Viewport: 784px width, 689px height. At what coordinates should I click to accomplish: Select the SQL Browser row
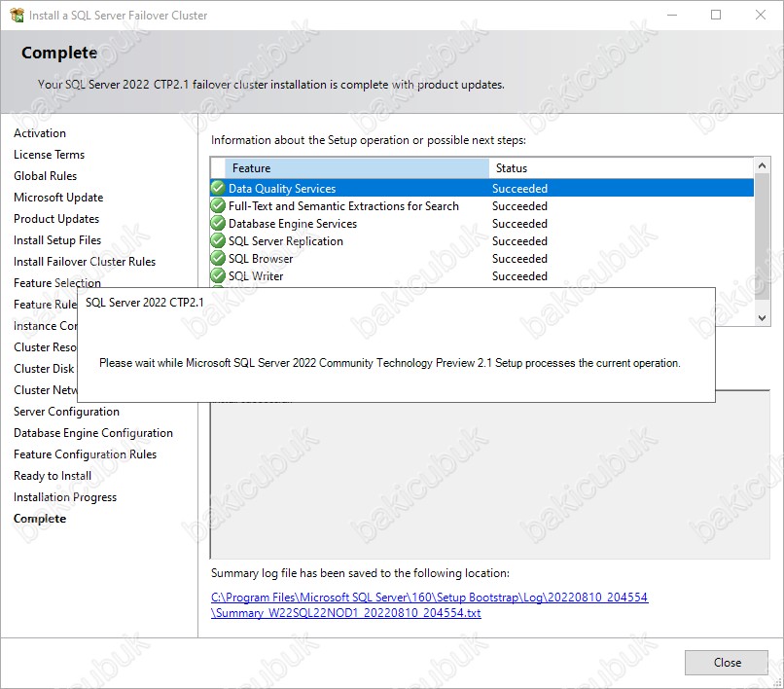[x=482, y=258]
